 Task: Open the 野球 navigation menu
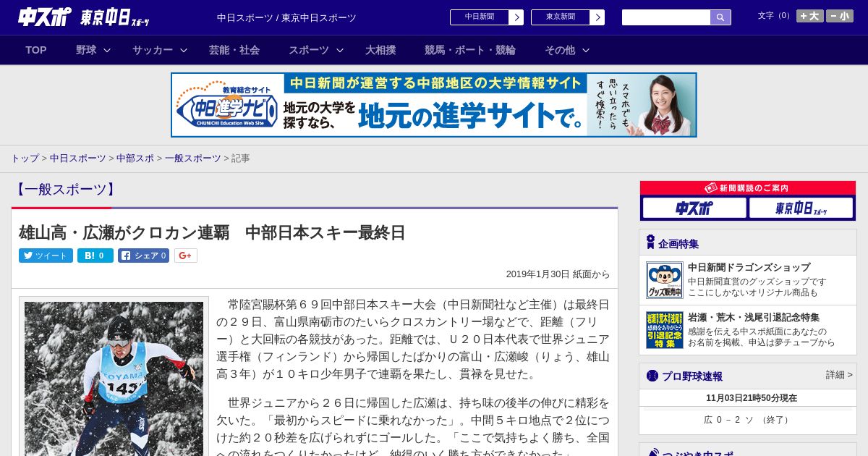[86, 50]
